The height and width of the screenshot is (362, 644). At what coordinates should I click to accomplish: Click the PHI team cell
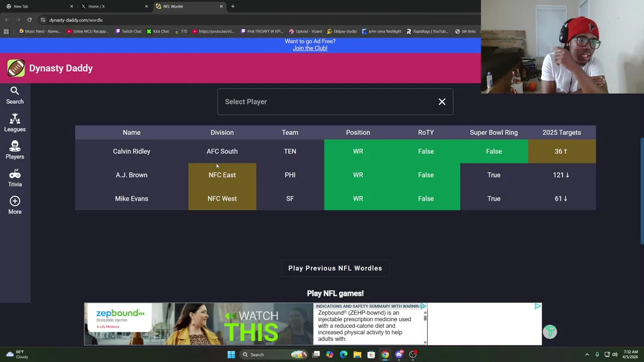tap(290, 175)
